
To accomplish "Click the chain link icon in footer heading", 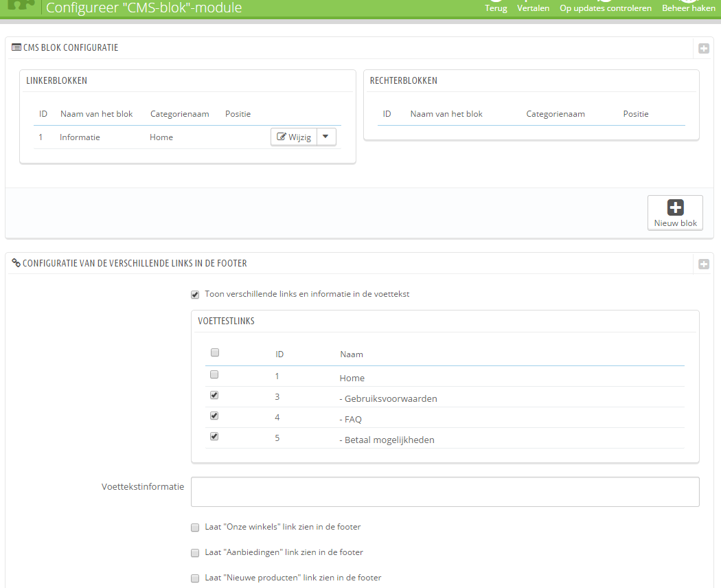I will coord(16,262).
